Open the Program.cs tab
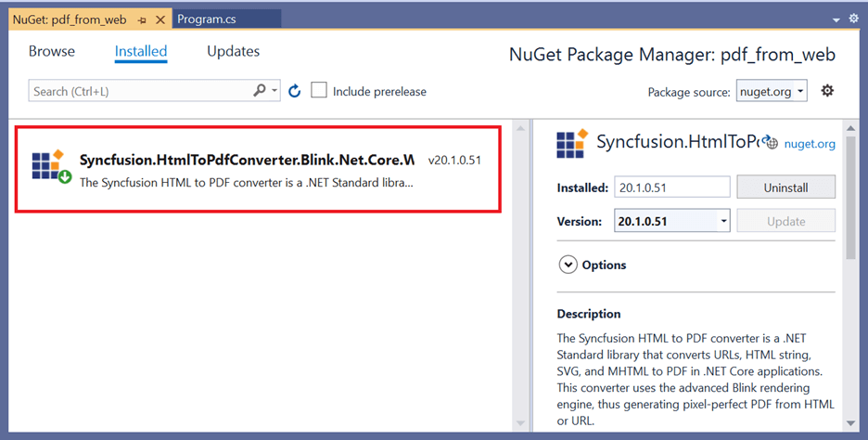Image resolution: width=868 pixels, height=440 pixels. [207, 19]
